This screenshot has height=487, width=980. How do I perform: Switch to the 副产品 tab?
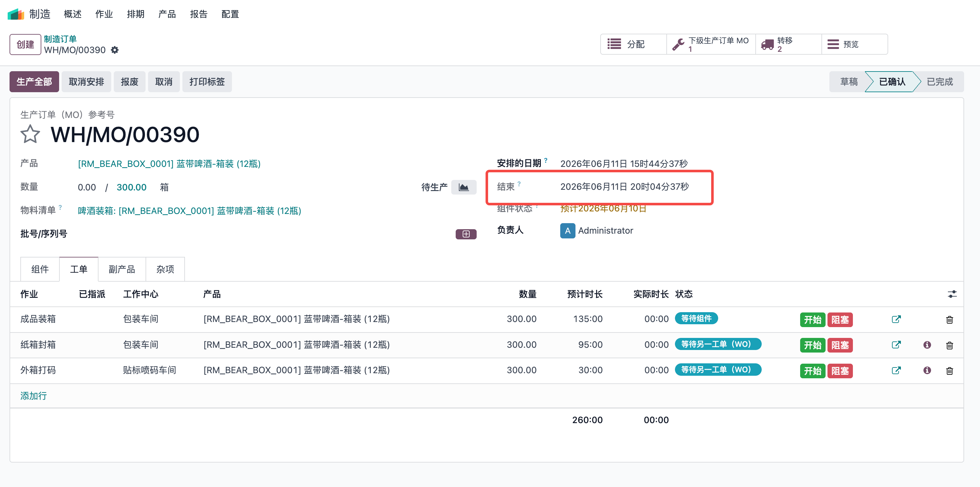(122, 269)
